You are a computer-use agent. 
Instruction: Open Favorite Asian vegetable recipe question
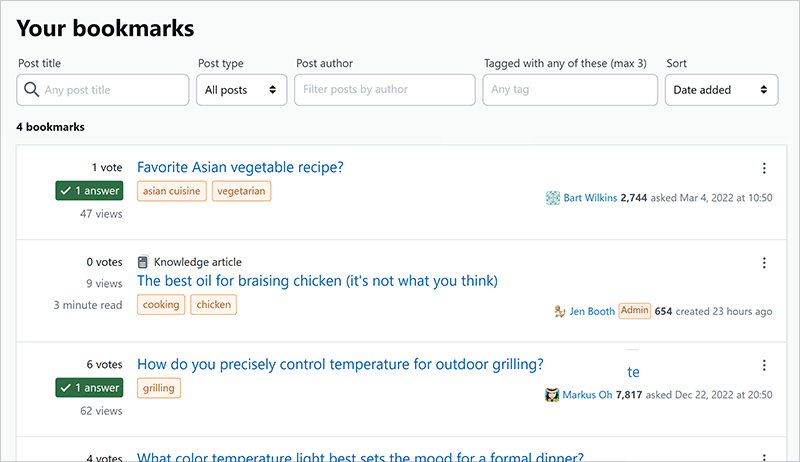[240, 167]
